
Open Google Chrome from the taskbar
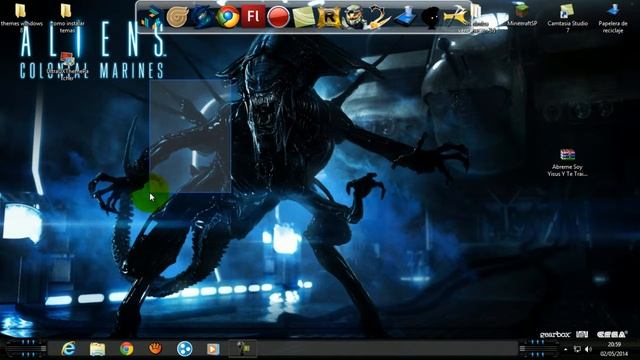click(127, 349)
